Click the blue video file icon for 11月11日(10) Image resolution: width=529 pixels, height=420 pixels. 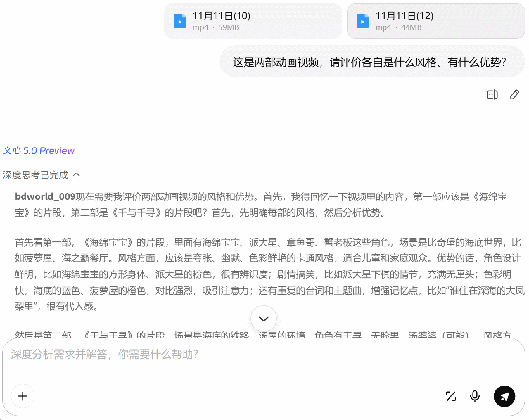pos(180,21)
